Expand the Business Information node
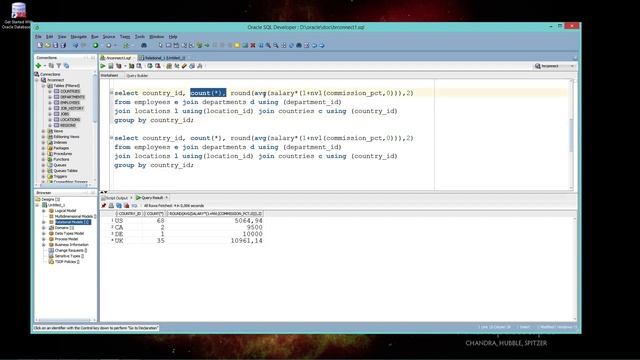640x360 pixels. pos(44,245)
